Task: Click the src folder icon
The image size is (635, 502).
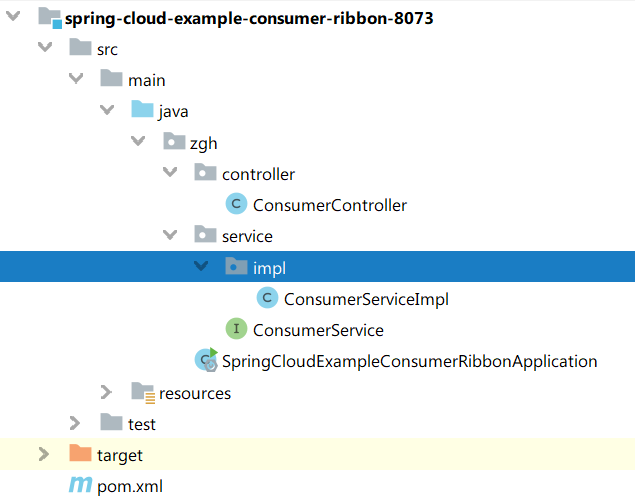Action: (x=80, y=47)
